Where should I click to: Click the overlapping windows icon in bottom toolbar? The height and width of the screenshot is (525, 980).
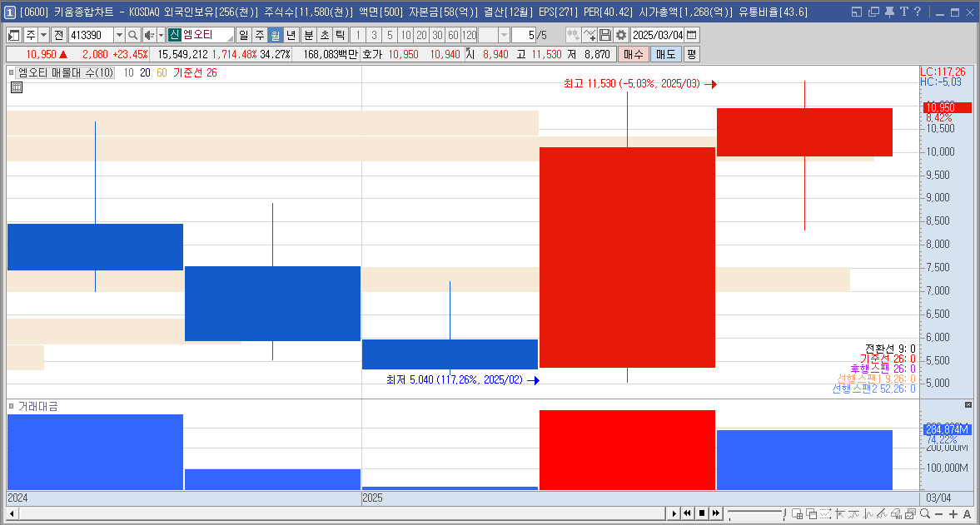(811, 513)
